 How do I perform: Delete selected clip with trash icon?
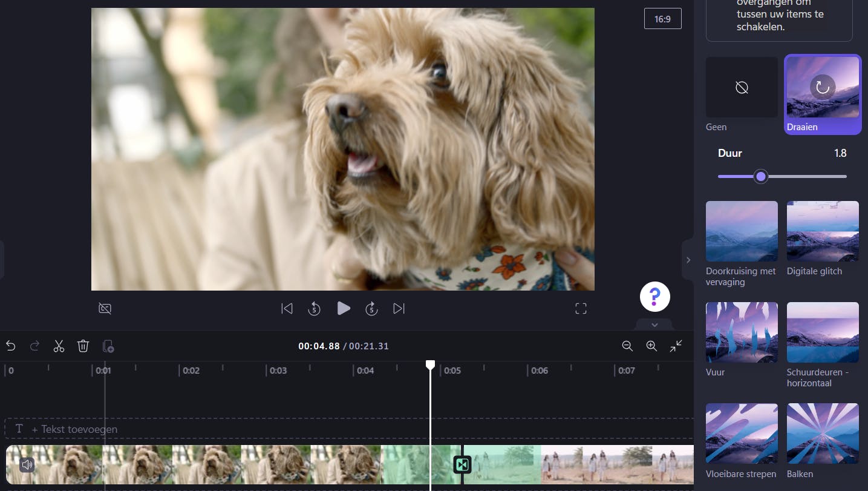point(83,346)
